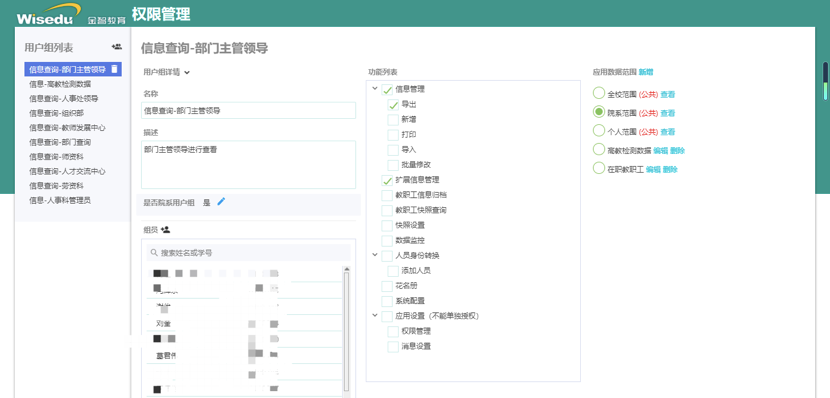This screenshot has height=398, width=830.
Task: Check the 应用设置 checkbox
Action: pos(387,316)
